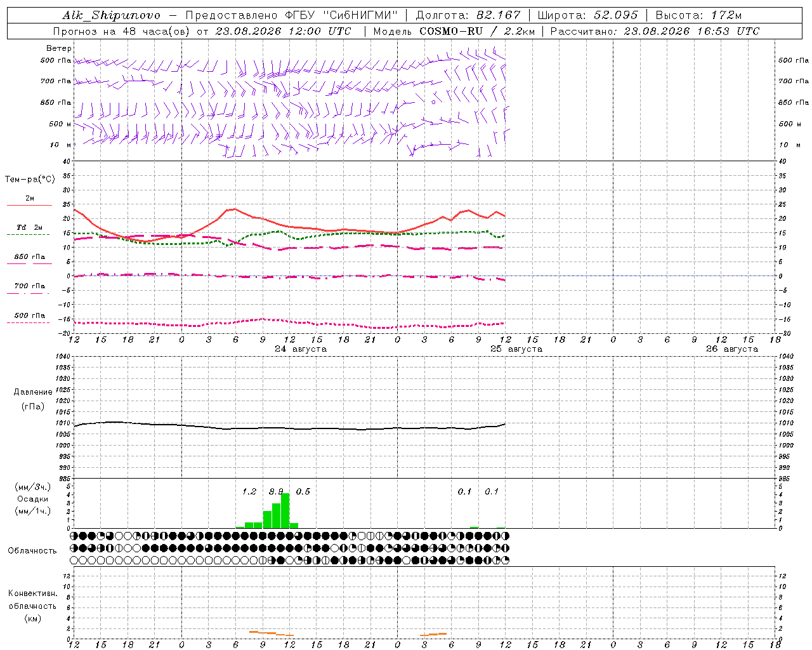This screenshot has width=812, height=650.
Task: Click the 24 августа date marker
Action: (301, 349)
